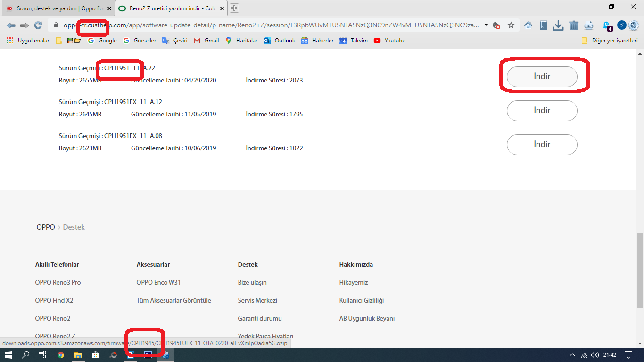Open the Gmail bookmark
Screen dimensions: 644x362
206,41
